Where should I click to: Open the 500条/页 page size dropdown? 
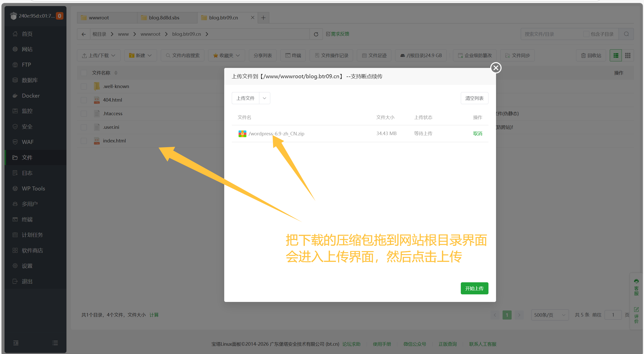point(550,315)
